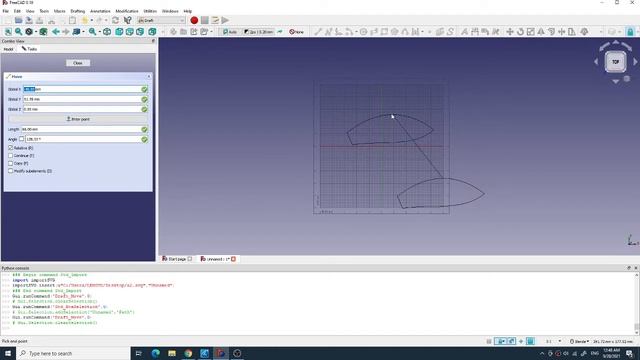640x360 pixels.
Task: Click the Execute macro play icon
Action: point(225,20)
